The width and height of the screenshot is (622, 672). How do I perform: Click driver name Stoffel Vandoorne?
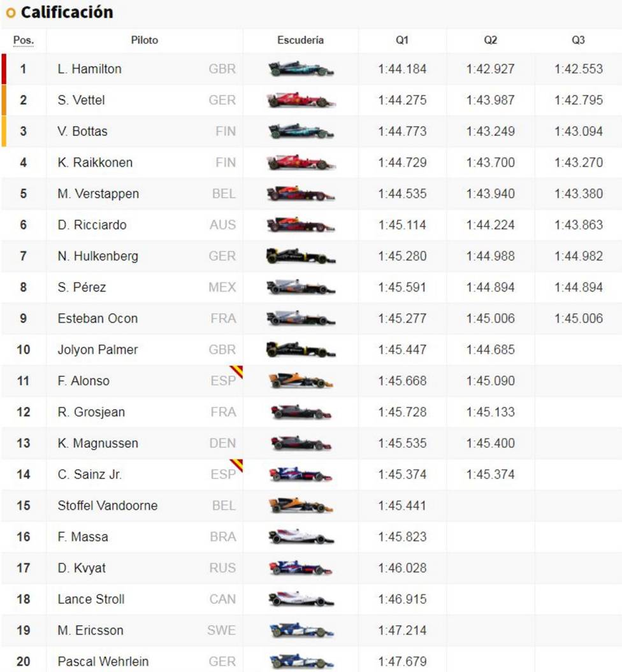108,506
